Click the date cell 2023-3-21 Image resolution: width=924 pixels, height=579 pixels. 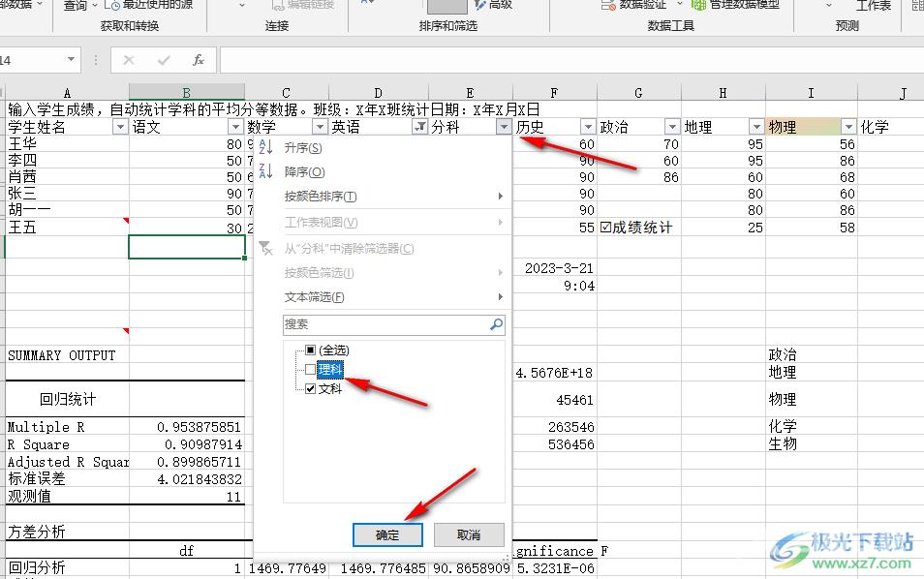(555, 268)
